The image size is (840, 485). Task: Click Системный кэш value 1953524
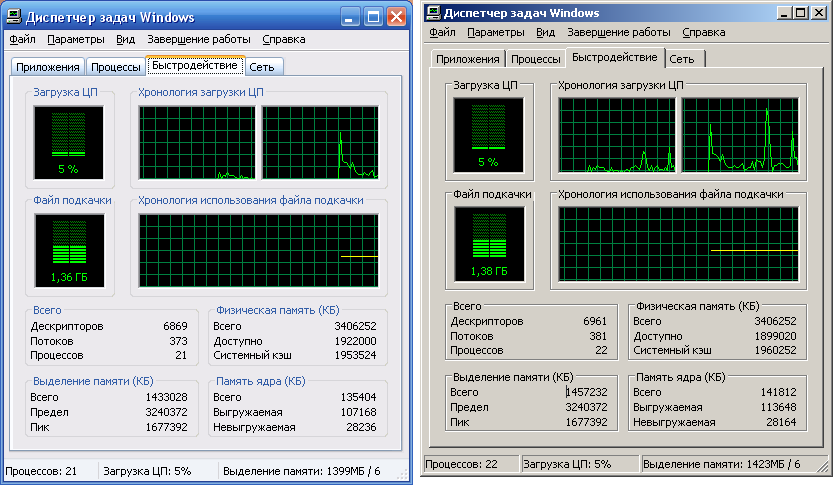click(355, 355)
